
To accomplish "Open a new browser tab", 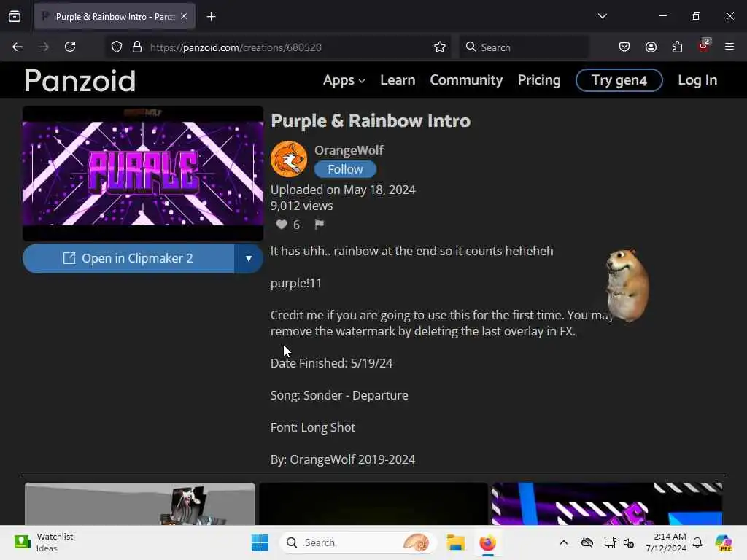I will click(x=211, y=17).
